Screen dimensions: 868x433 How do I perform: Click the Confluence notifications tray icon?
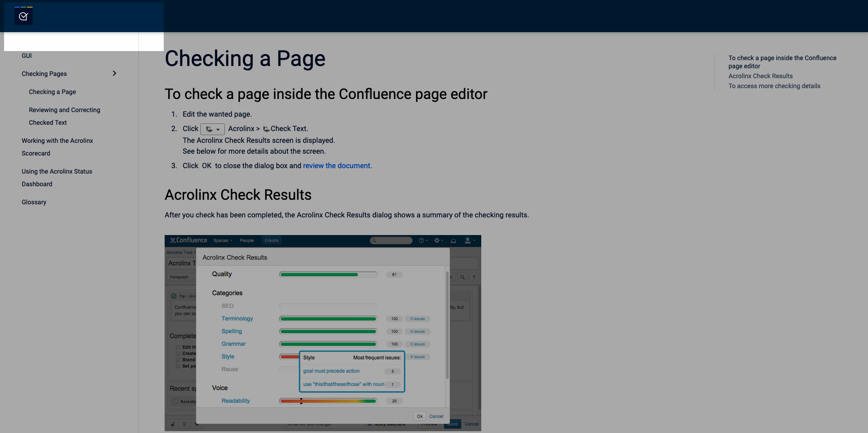453,241
